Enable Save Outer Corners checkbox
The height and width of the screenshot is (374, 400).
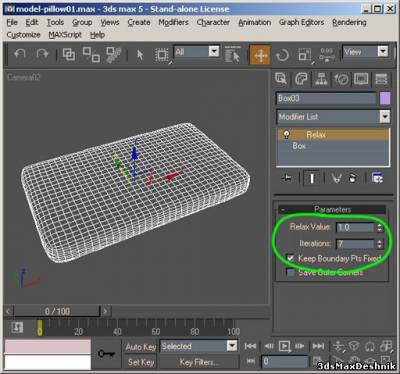click(291, 273)
